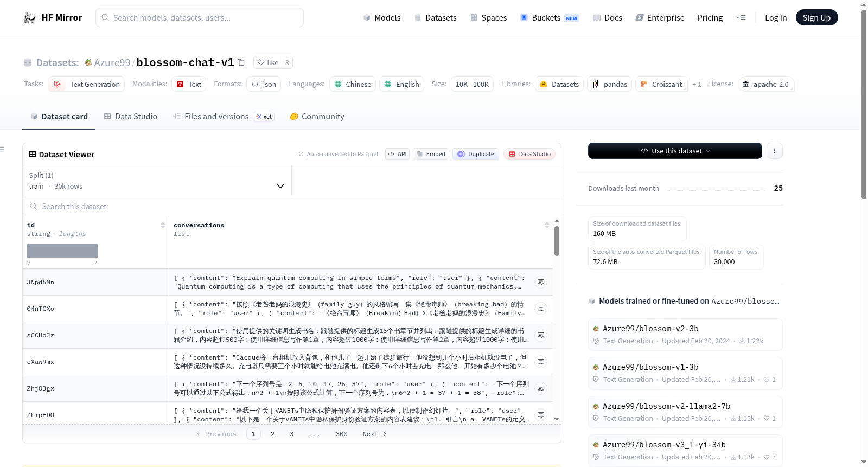Image resolution: width=868 pixels, height=467 pixels.
Task: Open the Azure99/blossom-v2-3b model card
Action: pyautogui.click(x=685, y=335)
